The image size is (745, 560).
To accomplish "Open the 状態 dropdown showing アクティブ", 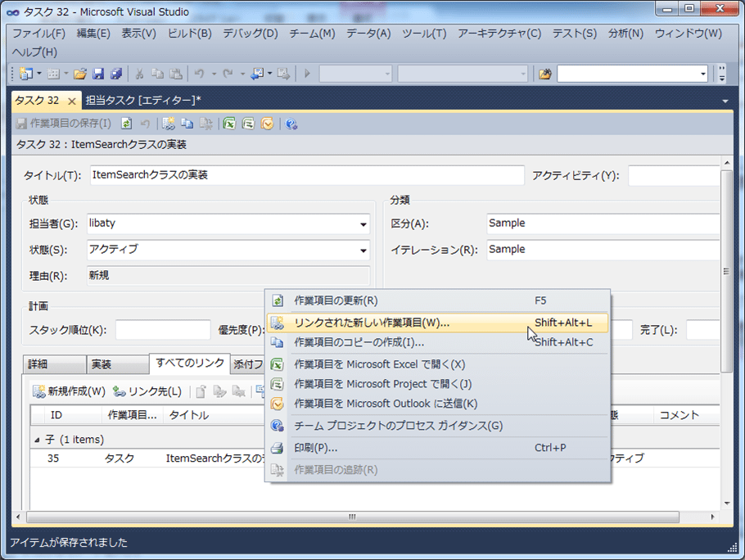I will pos(363,251).
